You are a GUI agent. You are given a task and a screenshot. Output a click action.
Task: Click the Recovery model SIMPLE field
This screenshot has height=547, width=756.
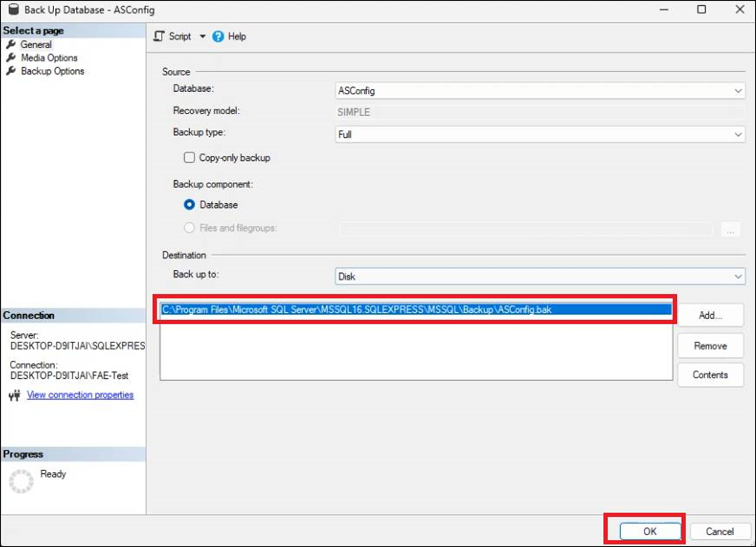click(x=540, y=112)
